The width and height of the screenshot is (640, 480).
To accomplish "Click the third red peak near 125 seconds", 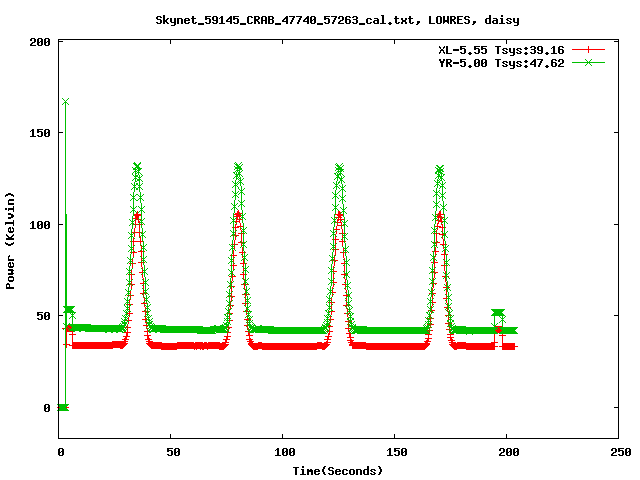I will point(339,214).
